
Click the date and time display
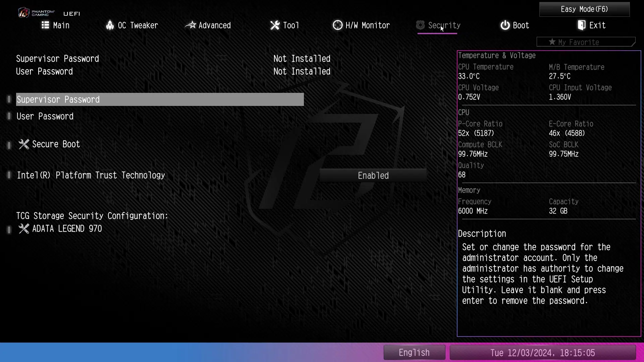542,353
